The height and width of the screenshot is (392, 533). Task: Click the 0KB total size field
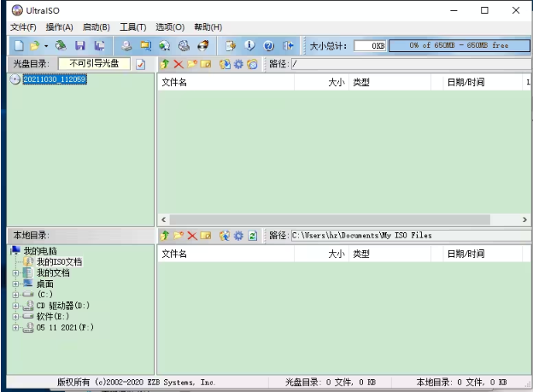[370, 45]
